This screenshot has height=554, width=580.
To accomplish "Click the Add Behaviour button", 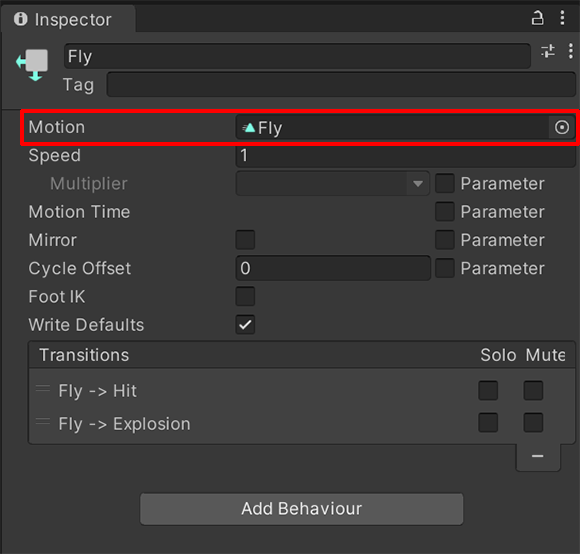I will [x=301, y=509].
